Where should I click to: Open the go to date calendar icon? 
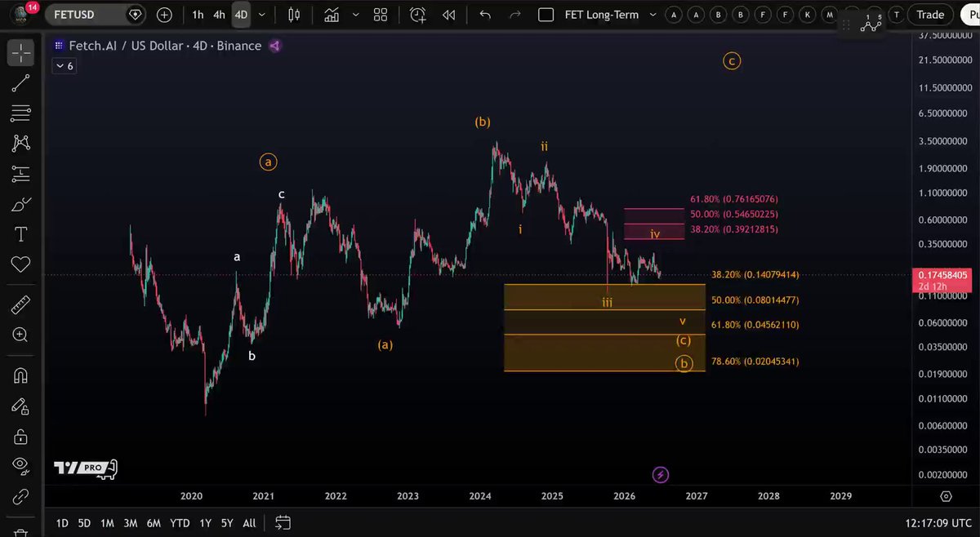pos(283,522)
